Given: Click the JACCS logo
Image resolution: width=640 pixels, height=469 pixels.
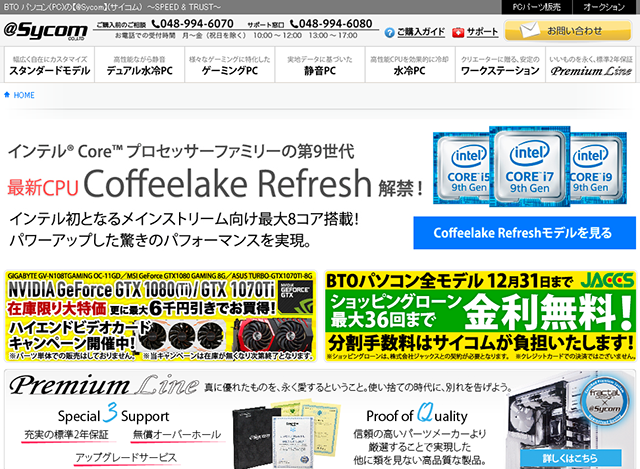Looking at the screenshot, I should tap(607, 280).
